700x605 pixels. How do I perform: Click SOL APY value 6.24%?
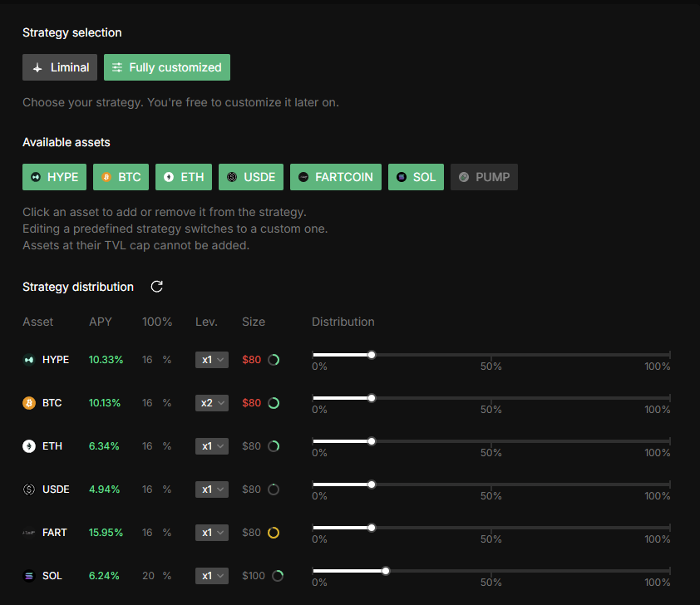pos(104,576)
